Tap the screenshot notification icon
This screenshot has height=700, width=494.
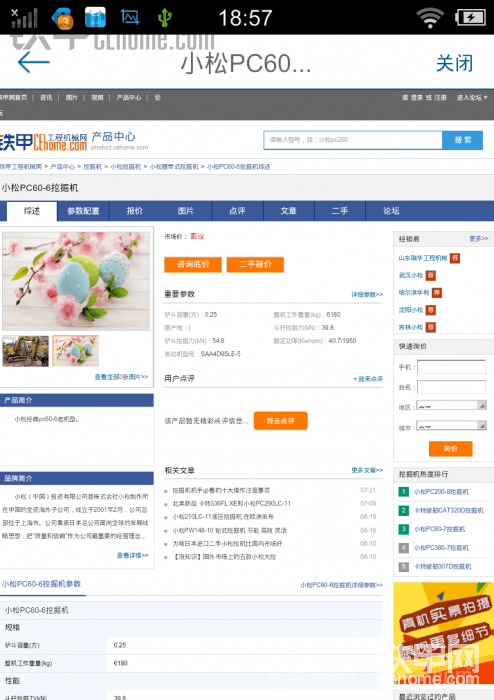[130, 17]
